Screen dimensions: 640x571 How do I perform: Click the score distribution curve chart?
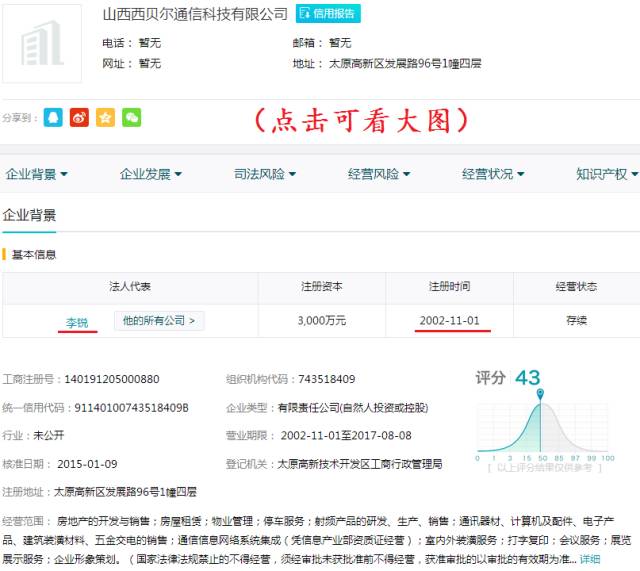(540, 430)
